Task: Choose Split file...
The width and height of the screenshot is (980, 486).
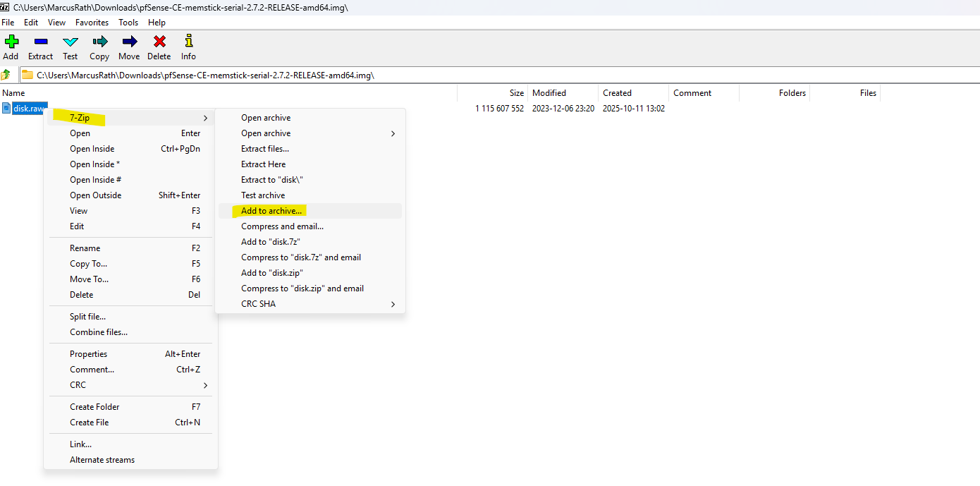Action: click(x=130, y=317)
